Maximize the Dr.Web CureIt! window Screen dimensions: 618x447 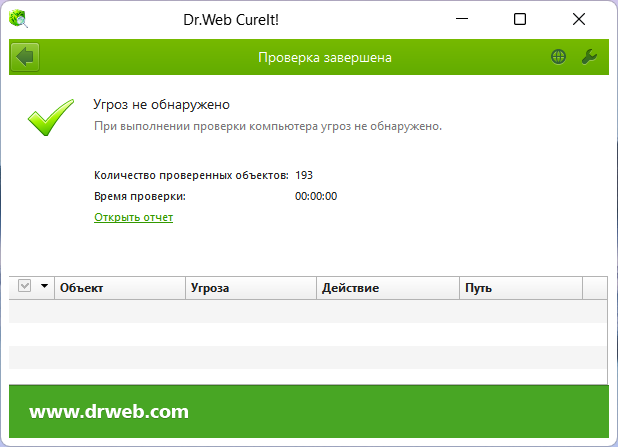pos(520,19)
